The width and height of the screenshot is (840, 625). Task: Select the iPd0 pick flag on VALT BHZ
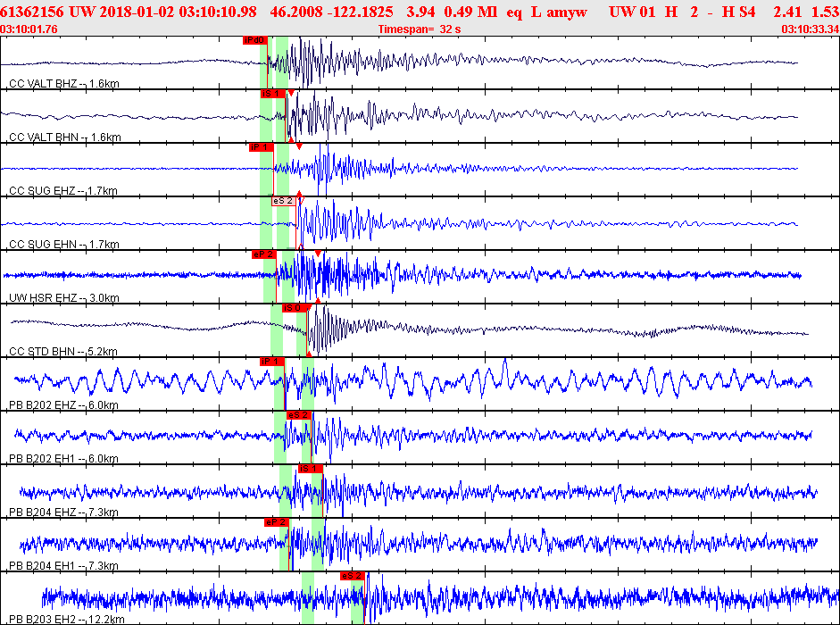coord(255,40)
